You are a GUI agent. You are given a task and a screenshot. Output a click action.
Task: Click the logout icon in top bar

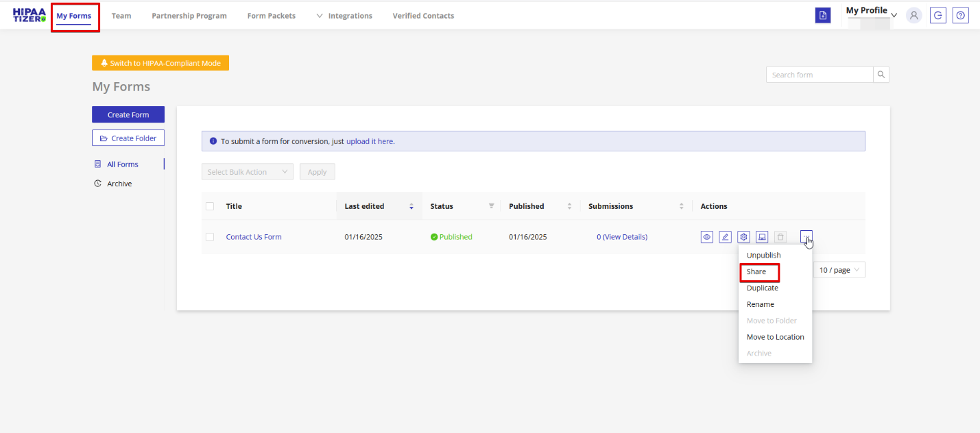[937, 16]
